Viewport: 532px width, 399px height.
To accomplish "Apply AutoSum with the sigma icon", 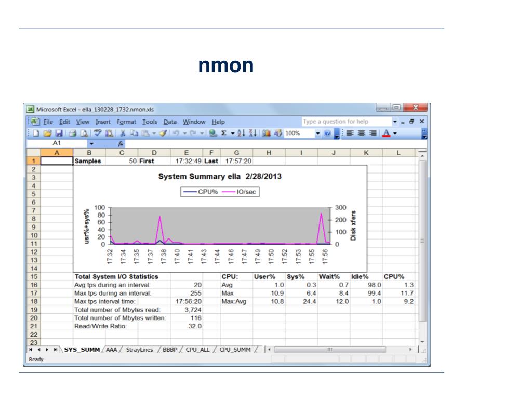I will pos(224,134).
